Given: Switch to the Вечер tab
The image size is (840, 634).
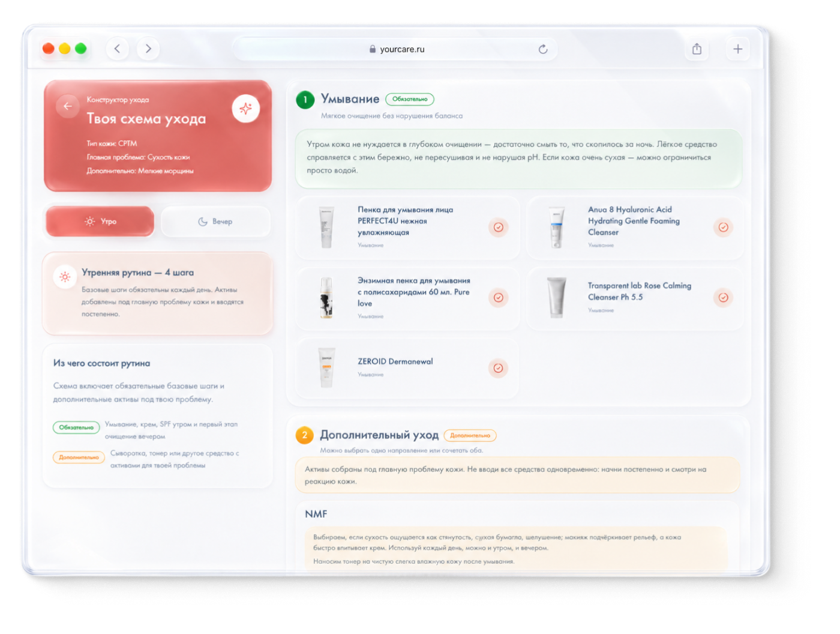Looking at the screenshot, I should [215, 222].
